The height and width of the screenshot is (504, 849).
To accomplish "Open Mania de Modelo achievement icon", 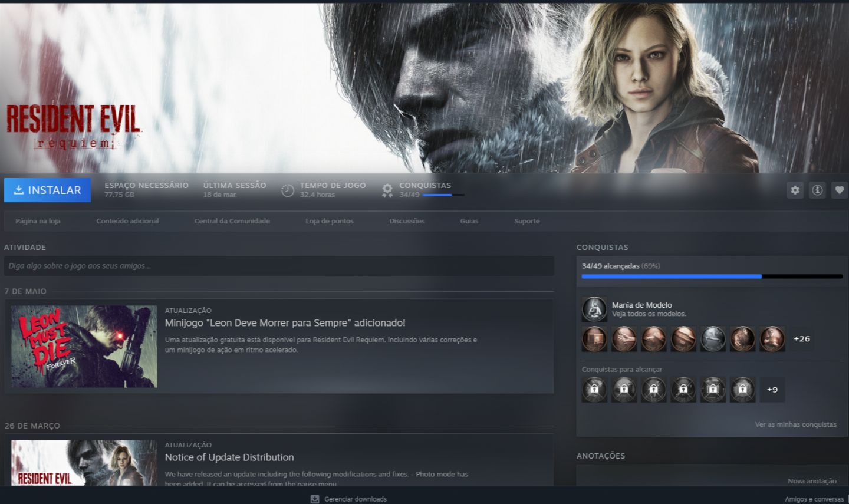I will (x=594, y=309).
